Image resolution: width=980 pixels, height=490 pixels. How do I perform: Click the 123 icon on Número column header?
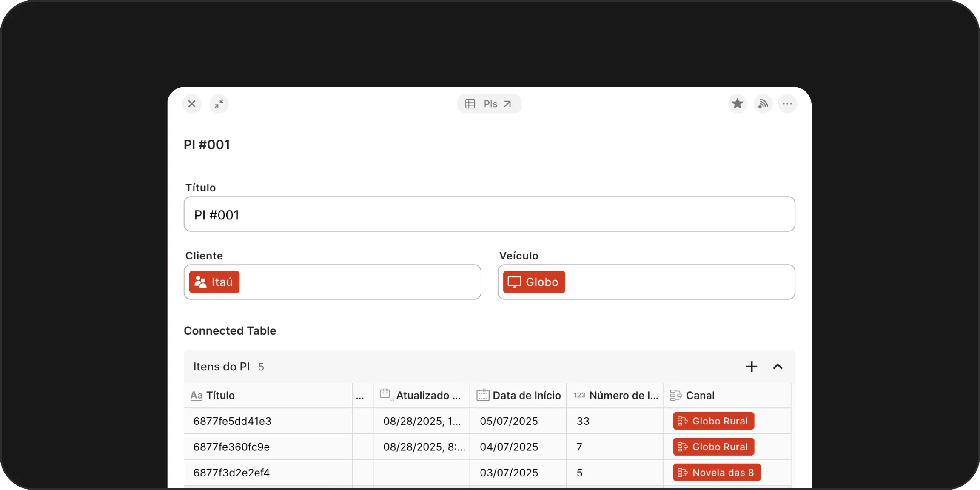click(580, 395)
